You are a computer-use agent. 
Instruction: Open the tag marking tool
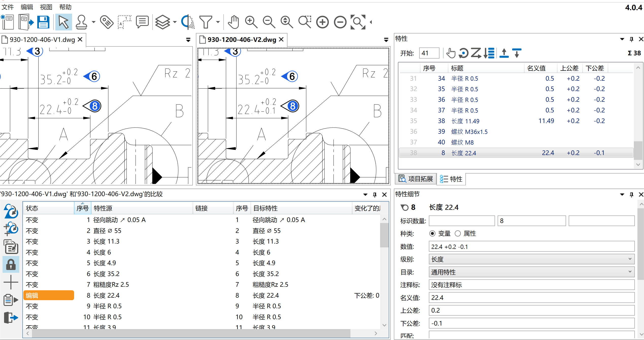pyautogui.click(x=107, y=22)
